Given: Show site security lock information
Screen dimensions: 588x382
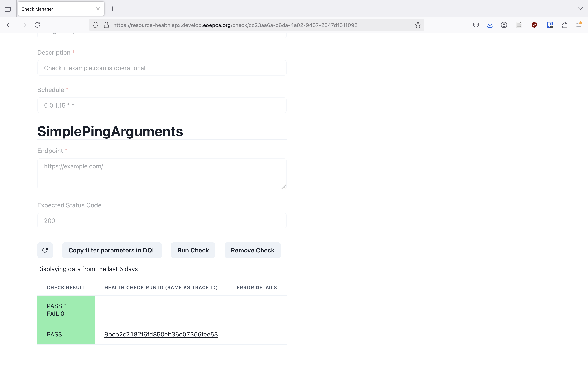Looking at the screenshot, I should (x=106, y=25).
